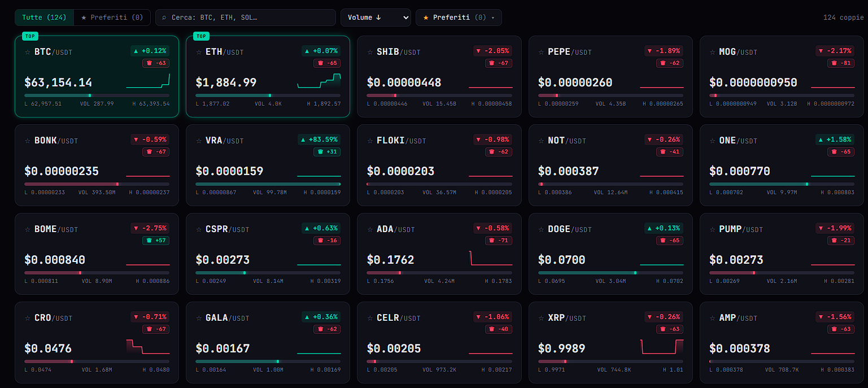
Task: Star the AMP/USDT card
Action: (712, 318)
